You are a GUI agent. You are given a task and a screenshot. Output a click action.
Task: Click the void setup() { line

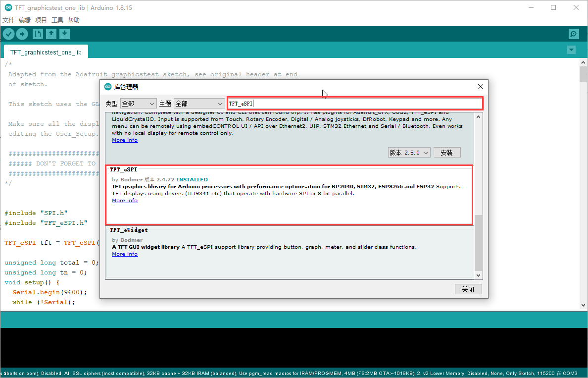pyautogui.click(x=32, y=282)
